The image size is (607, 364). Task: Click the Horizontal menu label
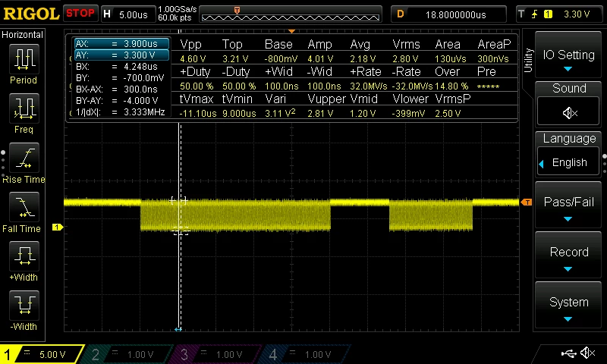(x=23, y=35)
